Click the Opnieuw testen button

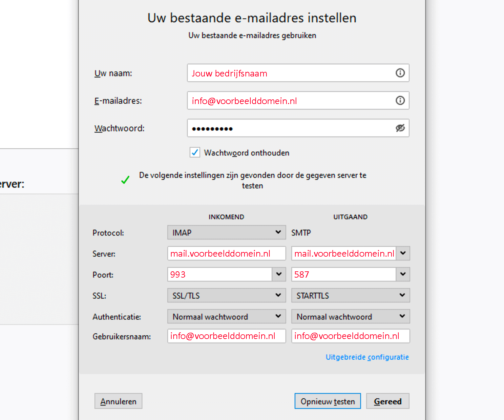[327, 401]
